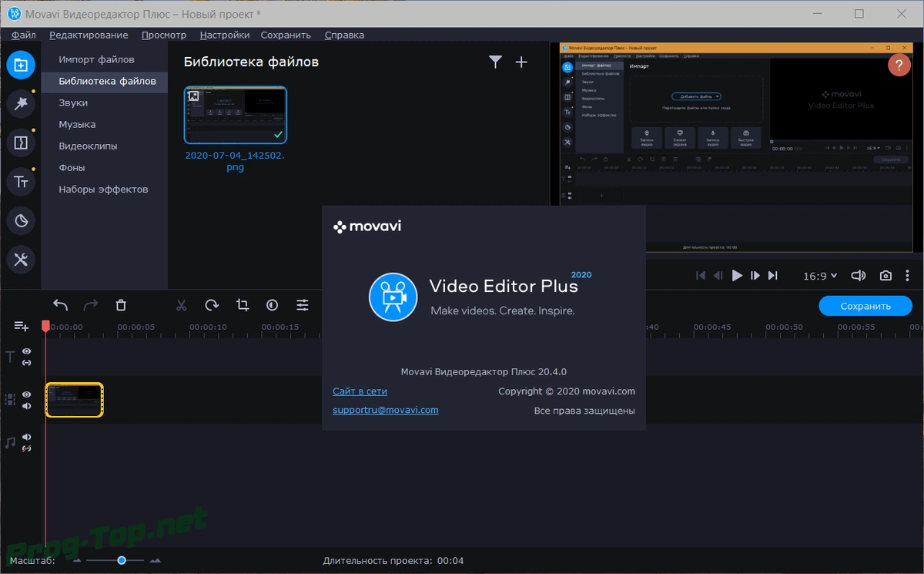Click the Длительность проекта 00:04 status text
The height and width of the screenshot is (574, 924).
393,561
